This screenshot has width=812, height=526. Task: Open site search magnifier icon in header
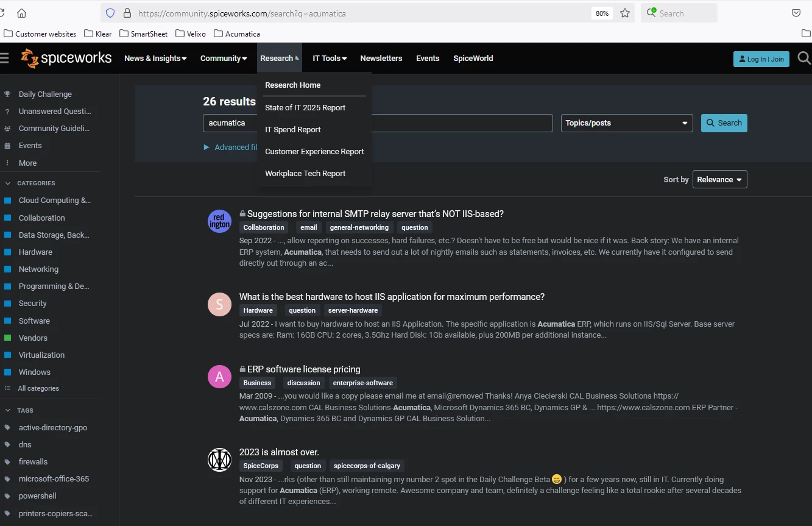(x=803, y=58)
